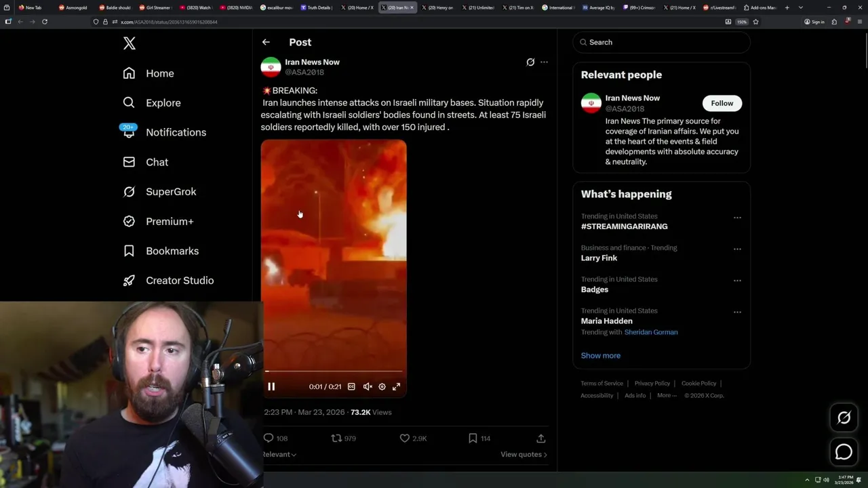Open Premium+ in the sidebar
Screen dimensions: 868x488
point(158,222)
